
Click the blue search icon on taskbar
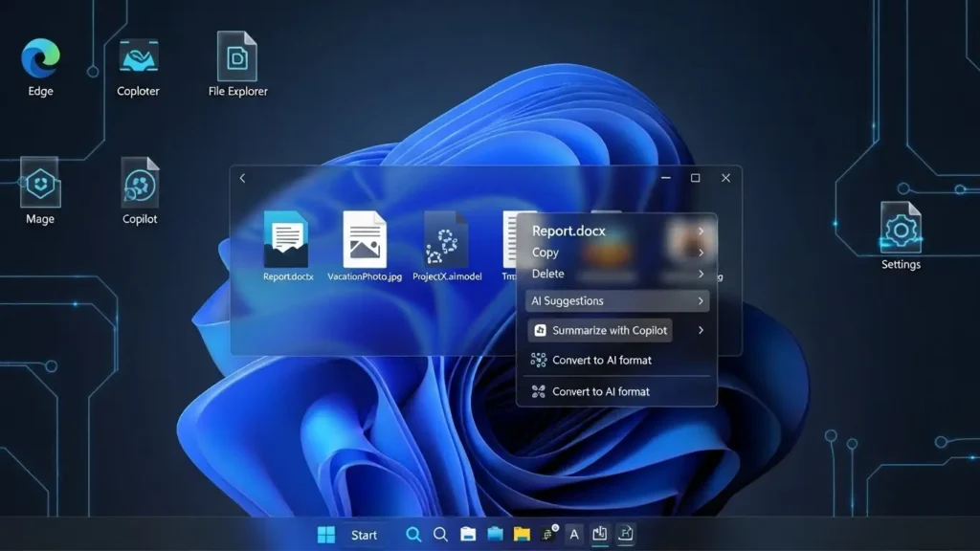pos(413,535)
